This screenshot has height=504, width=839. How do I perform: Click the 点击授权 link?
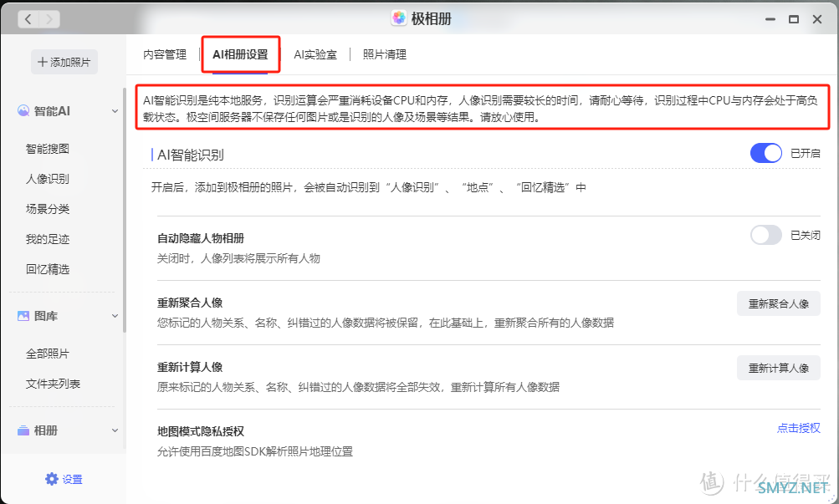(x=798, y=428)
